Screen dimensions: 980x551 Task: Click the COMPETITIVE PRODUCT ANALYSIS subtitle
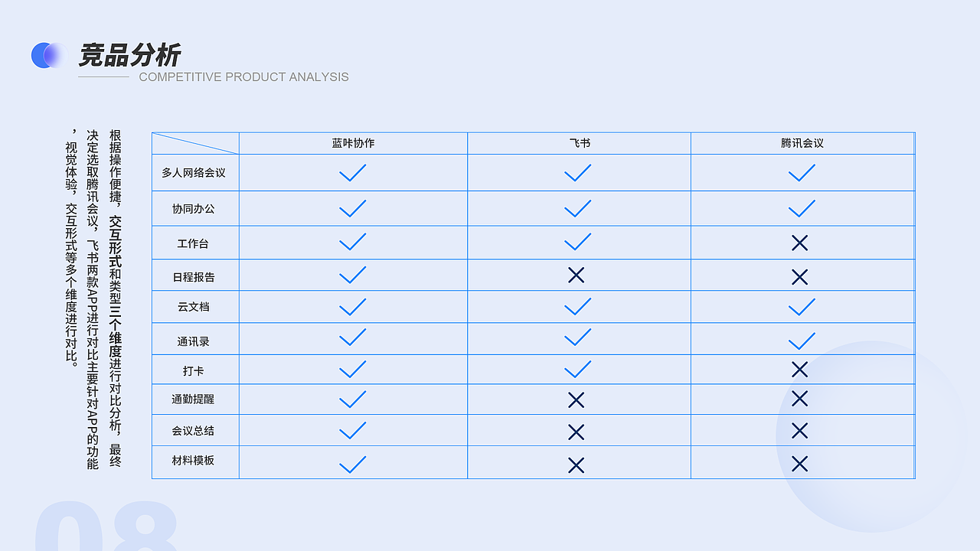[x=243, y=77]
